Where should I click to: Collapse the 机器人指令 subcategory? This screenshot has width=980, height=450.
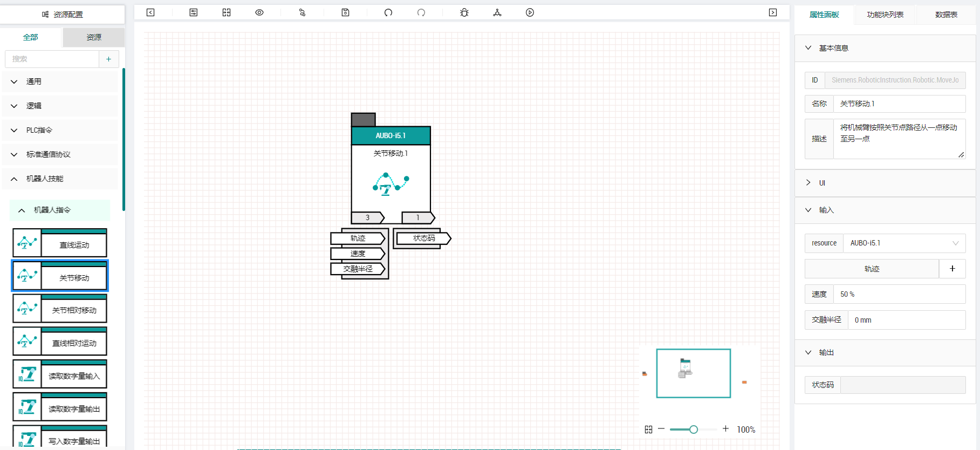pos(60,210)
